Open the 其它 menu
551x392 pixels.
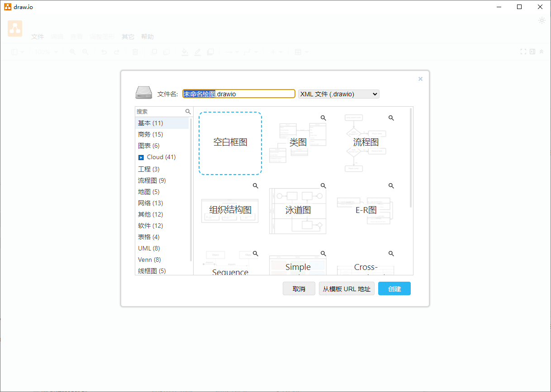pos(128,37)
